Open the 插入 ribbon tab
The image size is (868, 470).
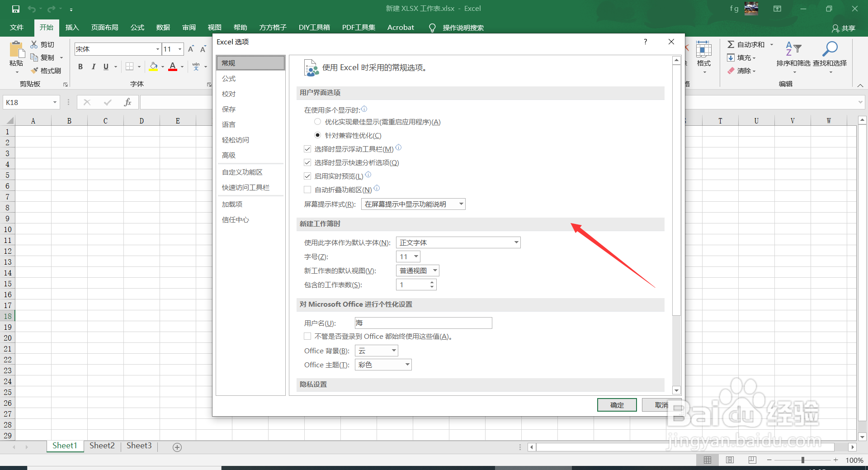(x=72, y=27)
